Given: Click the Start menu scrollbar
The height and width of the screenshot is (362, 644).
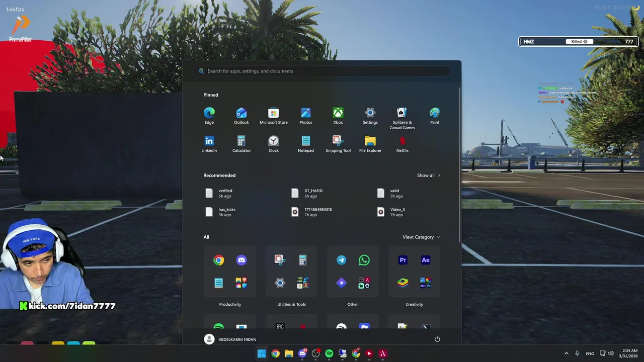Looking at the screenshot, I should click(x=460, y=166).
